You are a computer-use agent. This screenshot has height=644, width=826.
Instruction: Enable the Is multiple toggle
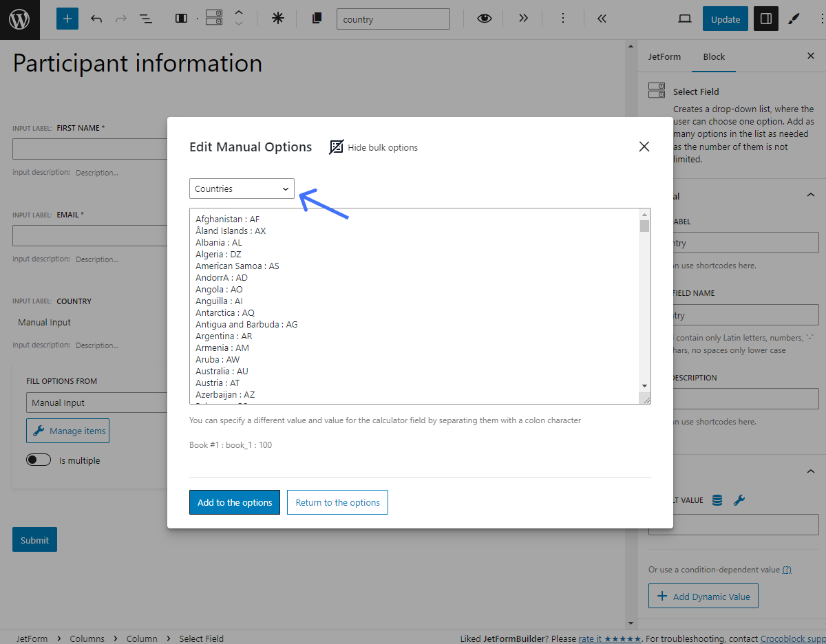click(x=39, y=460)
